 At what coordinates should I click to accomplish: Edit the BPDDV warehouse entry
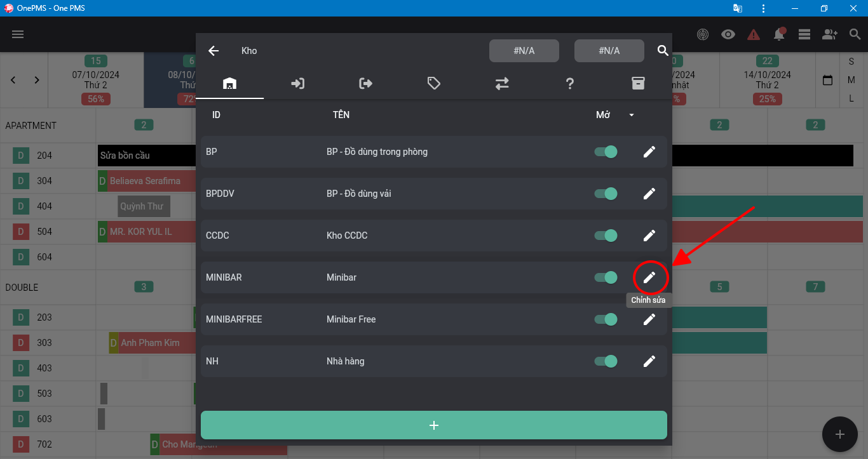(x=649, y=194)
